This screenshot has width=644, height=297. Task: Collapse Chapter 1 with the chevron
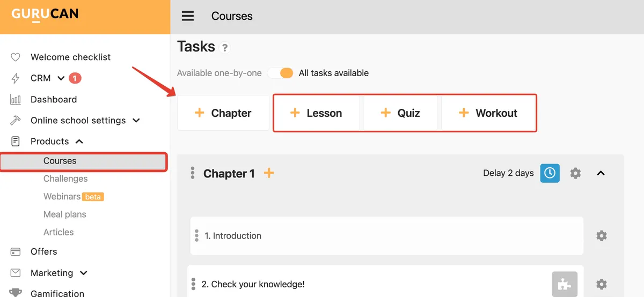pos(601,173)
